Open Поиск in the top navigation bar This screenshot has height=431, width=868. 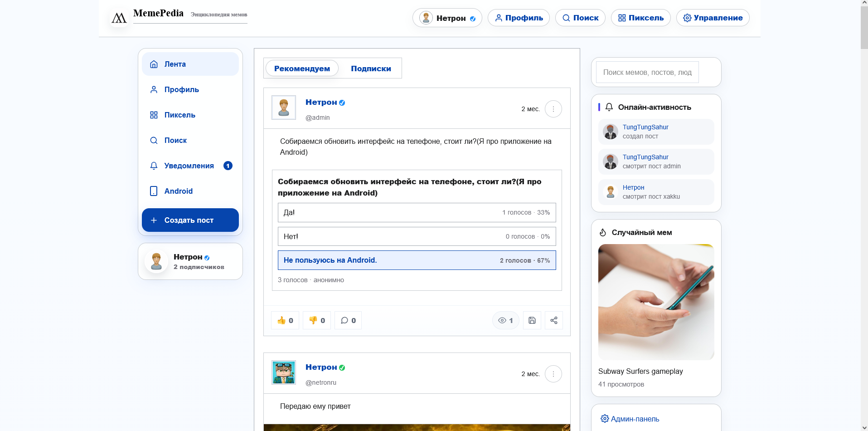tap(580, 18)
